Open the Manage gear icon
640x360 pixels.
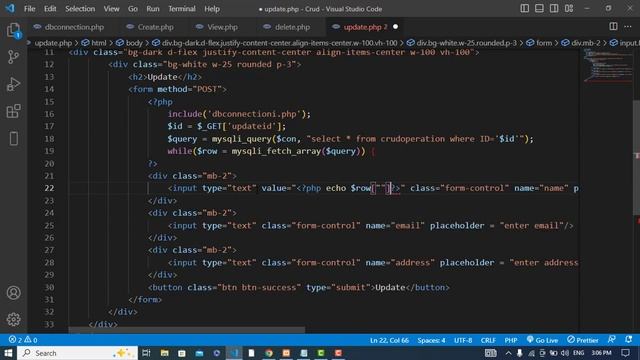tap(13, 319)
